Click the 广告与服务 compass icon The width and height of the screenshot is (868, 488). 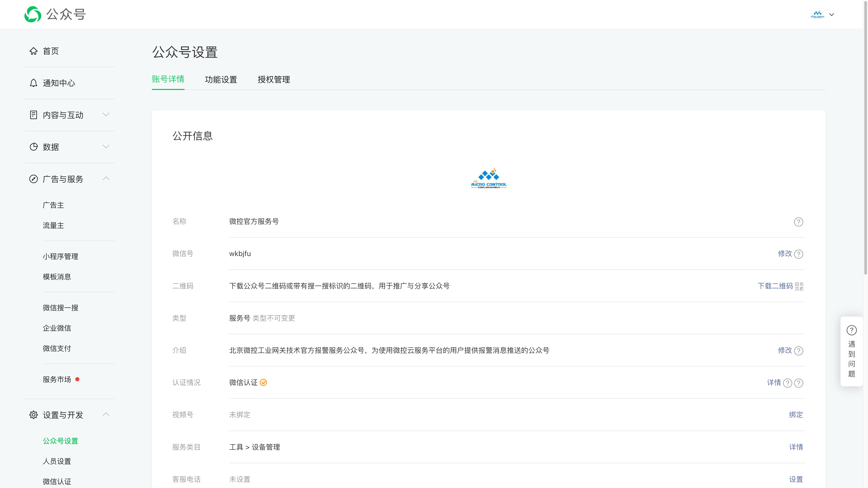tap(33, 179)
